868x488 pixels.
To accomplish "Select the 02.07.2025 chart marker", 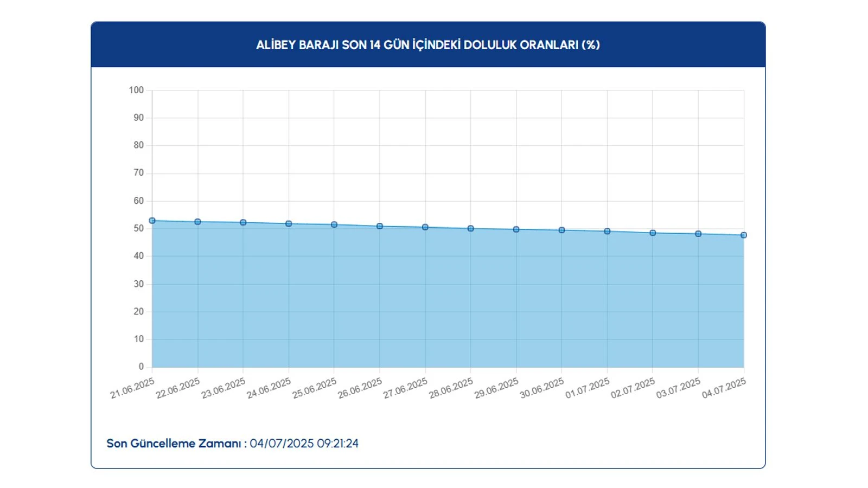I will [x=653, y=233].
